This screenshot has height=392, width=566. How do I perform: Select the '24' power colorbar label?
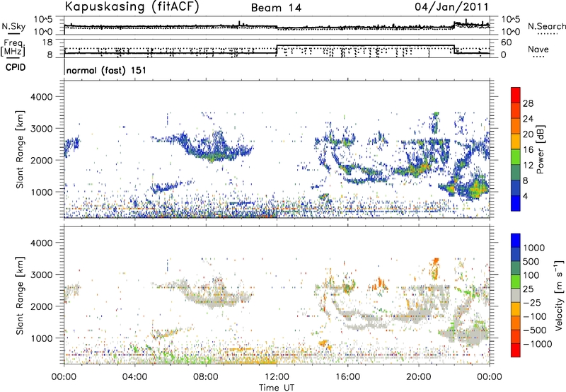[x=528, y=119]
